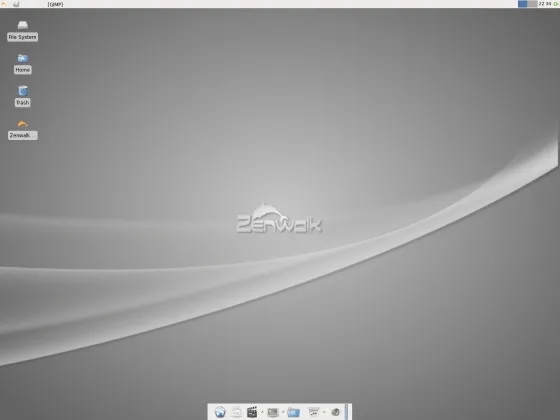Open the File System desktop icon
This screenshot has height=420, width=560.
(22, 30)
